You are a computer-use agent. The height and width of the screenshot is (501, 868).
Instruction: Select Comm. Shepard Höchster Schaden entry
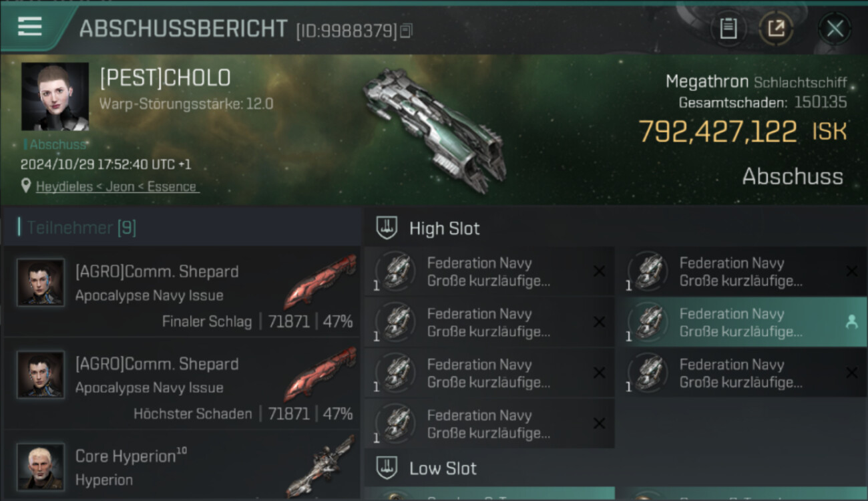coord(182,383)
